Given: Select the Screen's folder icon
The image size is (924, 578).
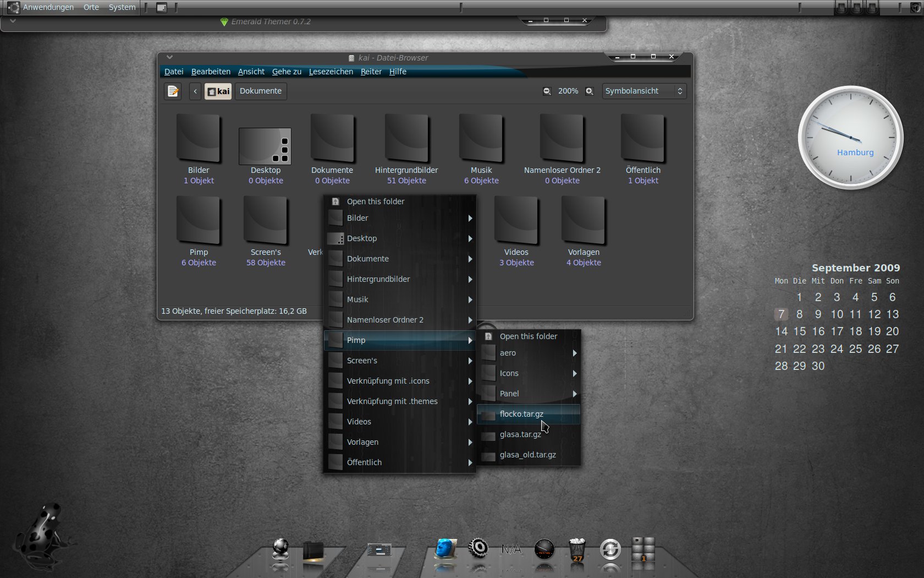Looking at the screenshot, I should [266, 221].
